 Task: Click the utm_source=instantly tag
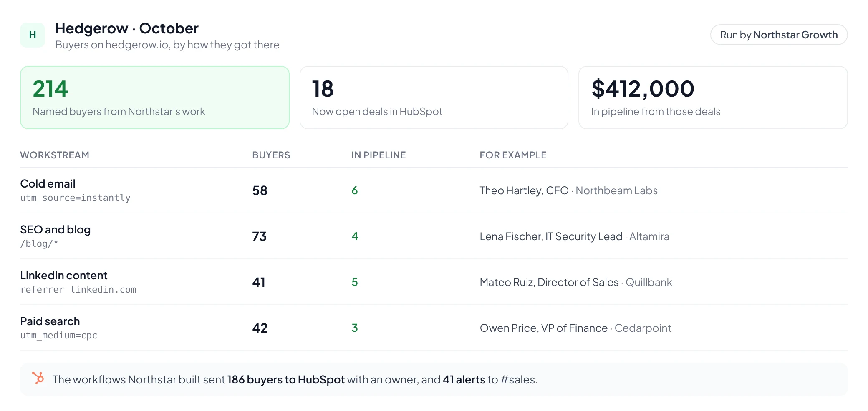coord(76,198)
